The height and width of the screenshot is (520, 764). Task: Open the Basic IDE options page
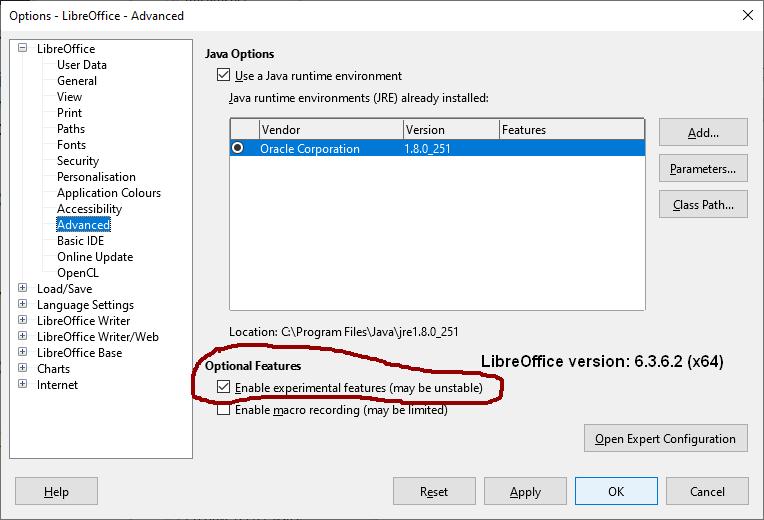click(x=80, y=241)
